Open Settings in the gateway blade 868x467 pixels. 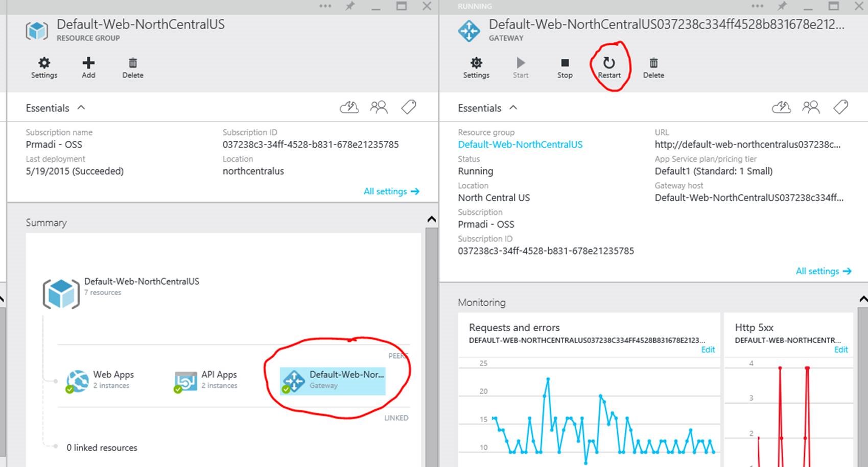click(476, 67)
